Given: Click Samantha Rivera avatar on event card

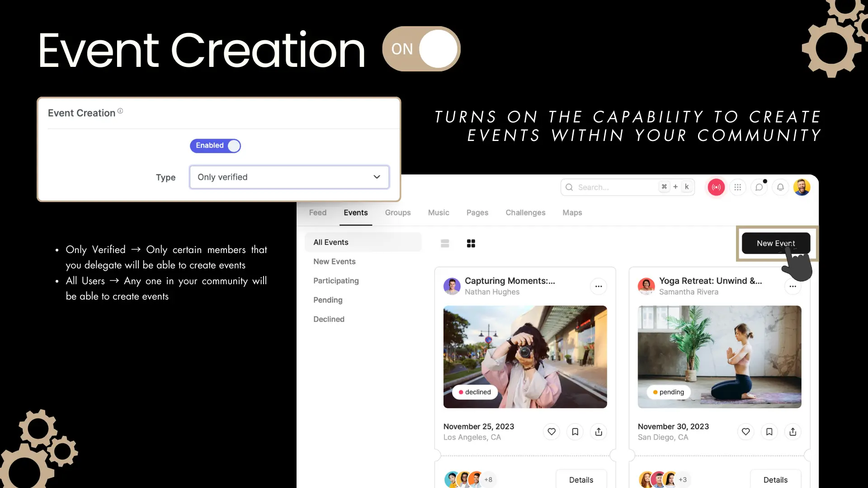Looking at the screenshot, I should [x=646, y=286].
